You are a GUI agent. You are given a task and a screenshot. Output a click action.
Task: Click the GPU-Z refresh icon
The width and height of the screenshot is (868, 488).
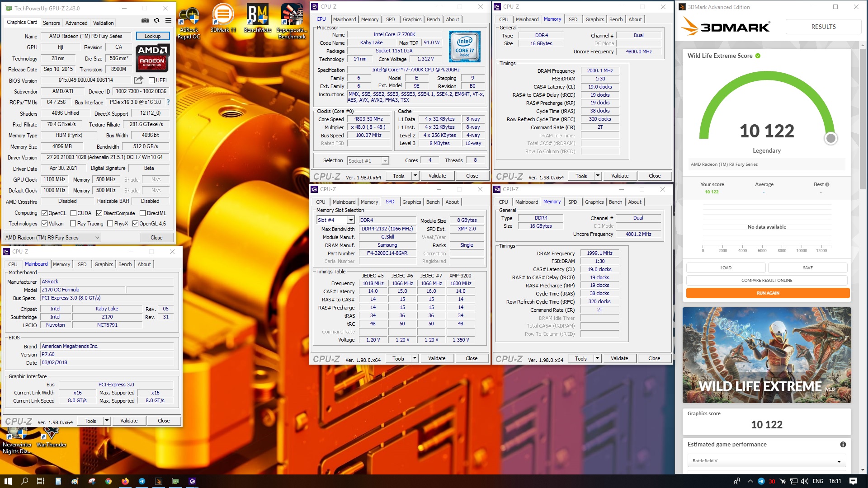[x=156, y=20]
